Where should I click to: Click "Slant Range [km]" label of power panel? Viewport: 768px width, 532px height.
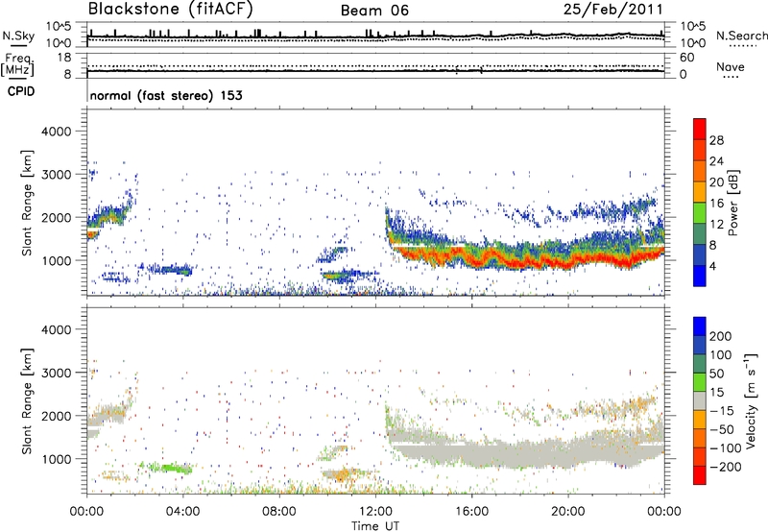pyautogui.click(x=27, y=203)
